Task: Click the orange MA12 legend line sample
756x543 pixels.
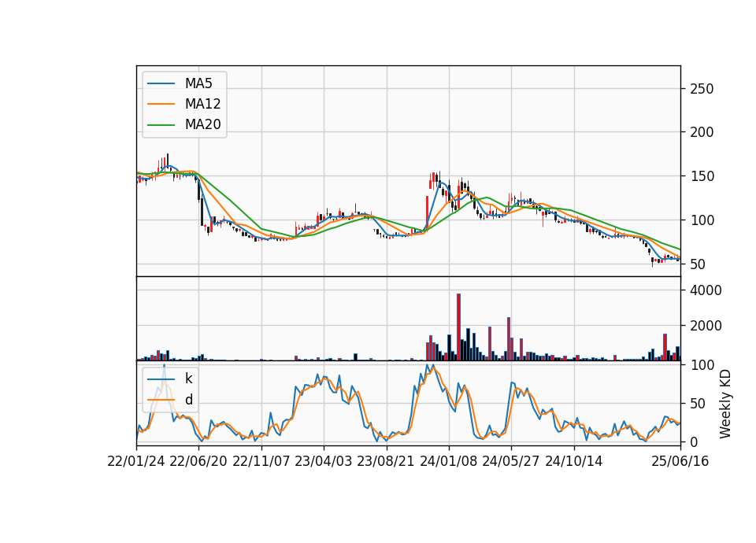Action: pyautogui.click(x=161, y=104)
